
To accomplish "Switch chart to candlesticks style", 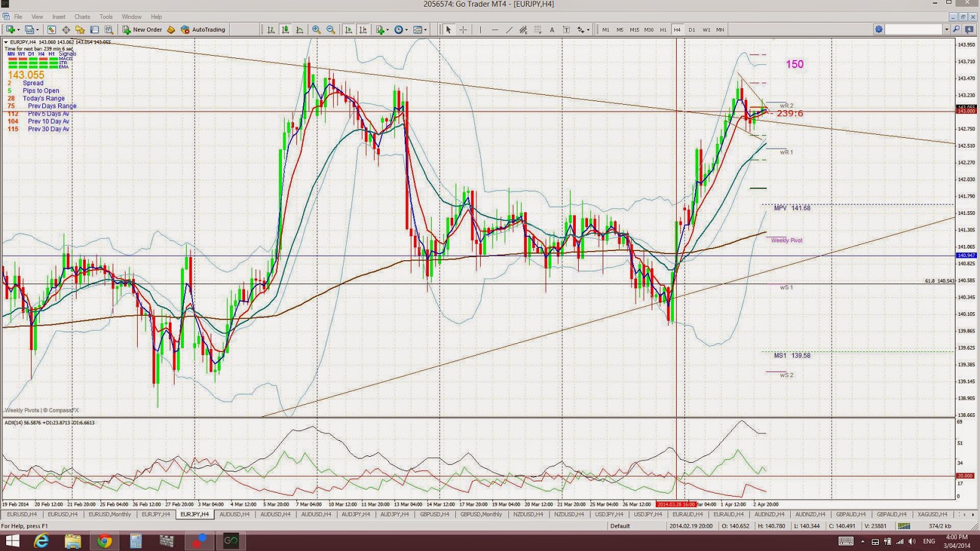I will 285,29.
